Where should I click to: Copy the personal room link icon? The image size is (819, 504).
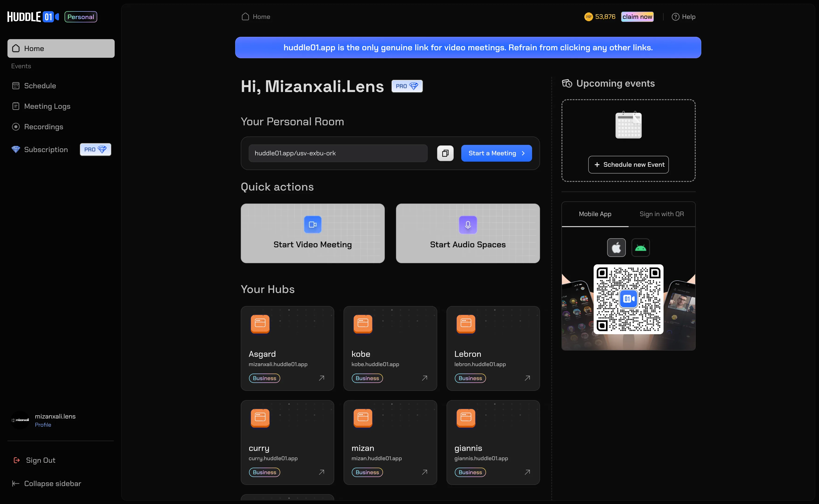click(x=445, y=153)
